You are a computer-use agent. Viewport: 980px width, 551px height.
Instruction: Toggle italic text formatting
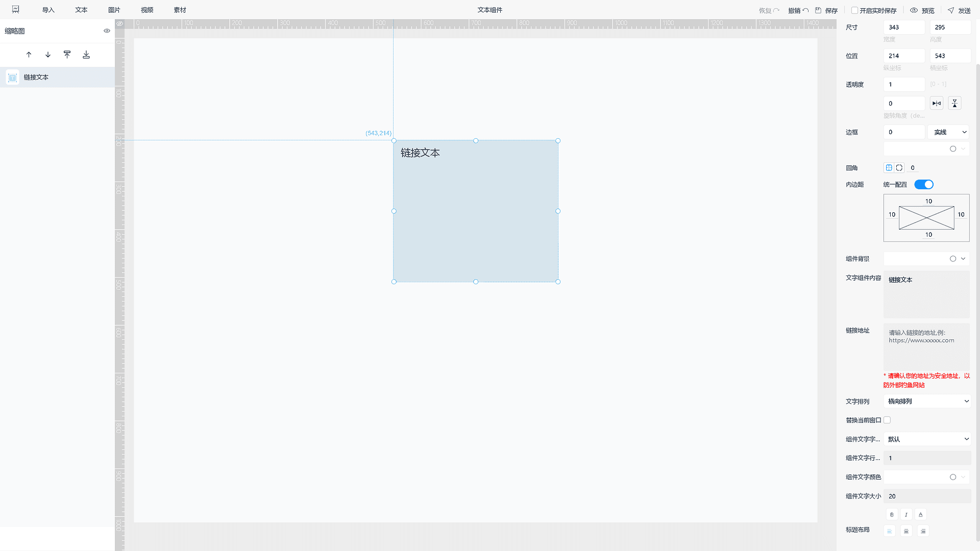pyautogui.click(x=906, y=515)
